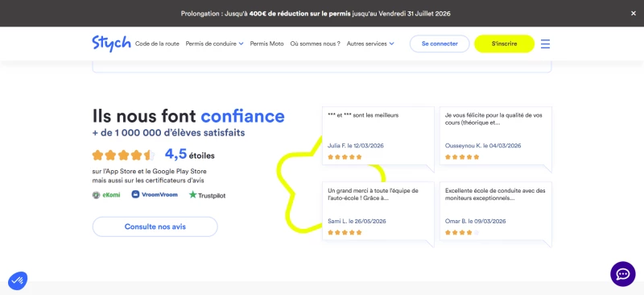Image resolution: width=644 pixels, height=295 pixels.
Task: Click 'sur l'App Store et le Google Play Store'
Action: coord(150,171)
